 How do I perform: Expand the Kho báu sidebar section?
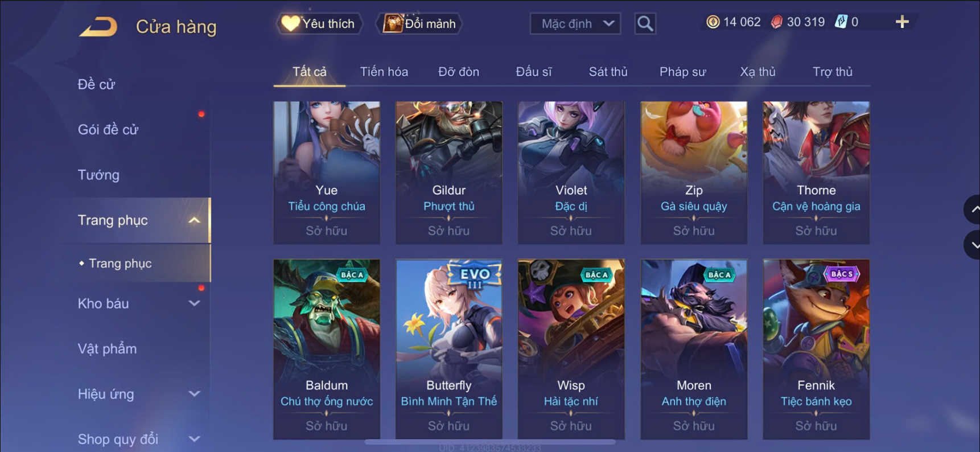pos(194,303)
